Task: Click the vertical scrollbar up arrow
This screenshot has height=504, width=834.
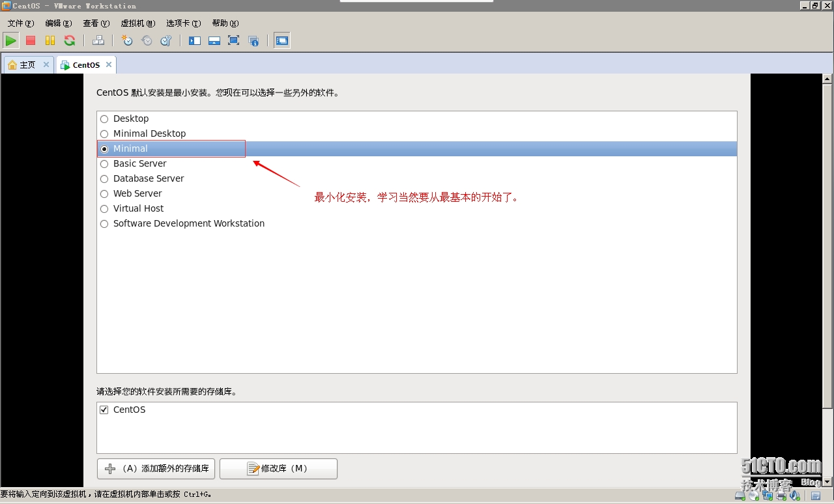Action: click(827, 79)
